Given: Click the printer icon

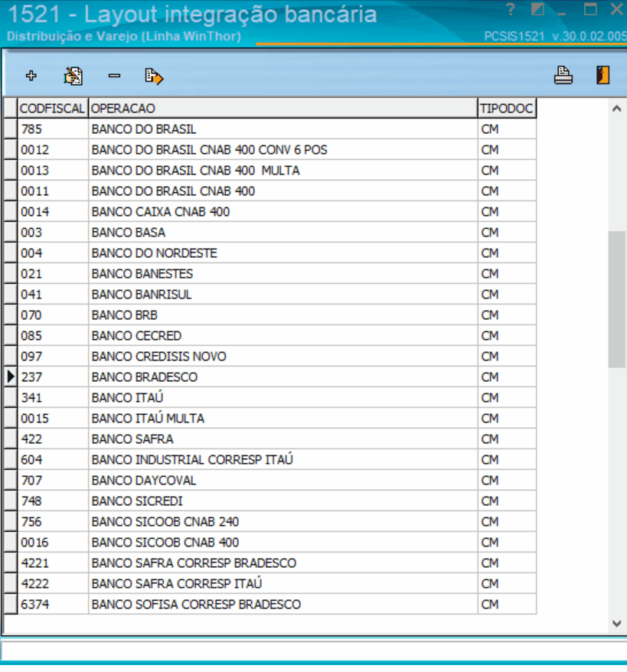Looking at the screenshot, I should [x=563, y=76].
